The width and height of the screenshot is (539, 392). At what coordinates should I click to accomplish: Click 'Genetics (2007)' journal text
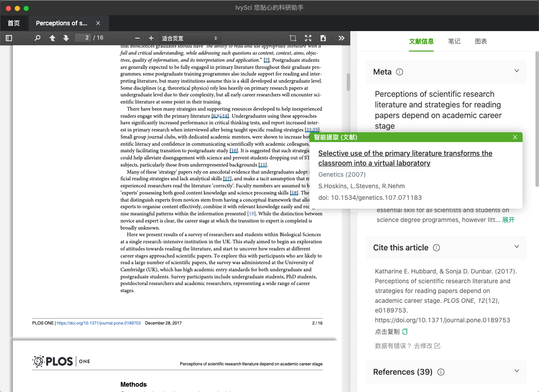click(342, 174)
